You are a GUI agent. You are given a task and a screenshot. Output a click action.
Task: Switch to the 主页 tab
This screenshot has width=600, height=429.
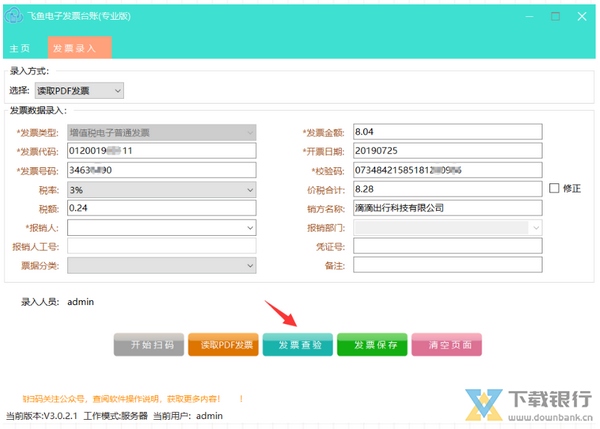20,48
